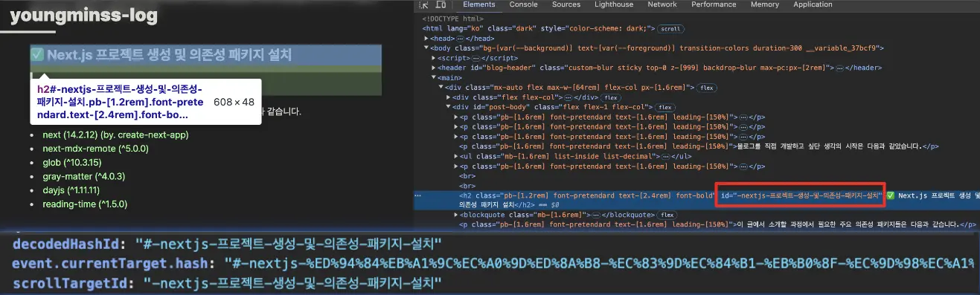Open the Network tab
The image size is (980, 295).
pyautogui.click(x=662, y=4)
